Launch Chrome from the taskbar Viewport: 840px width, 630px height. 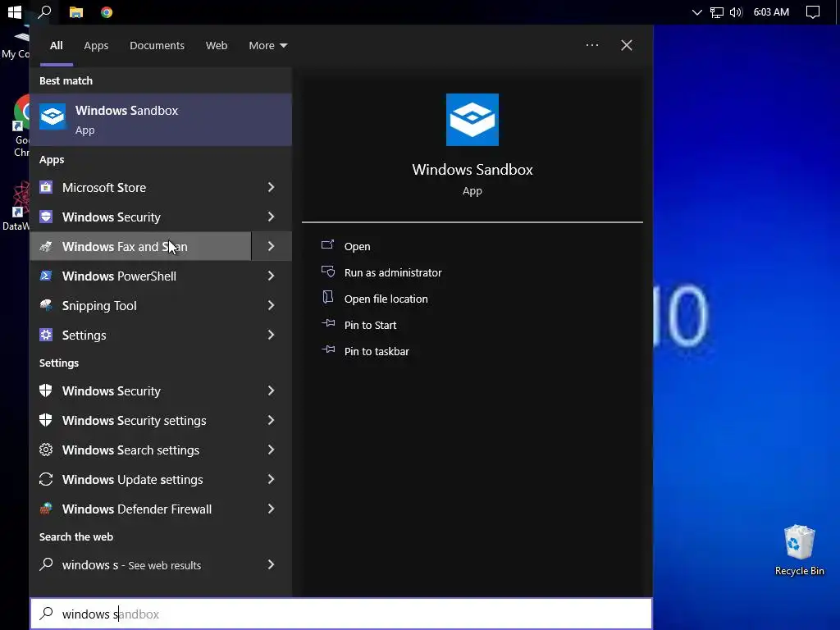coord(107,11)
